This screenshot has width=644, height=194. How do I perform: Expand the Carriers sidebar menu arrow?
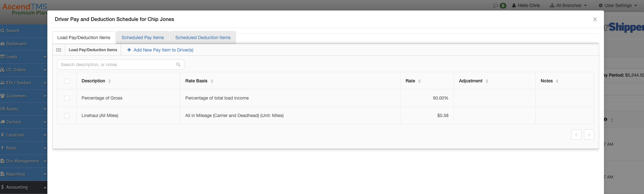coord(45,122)
